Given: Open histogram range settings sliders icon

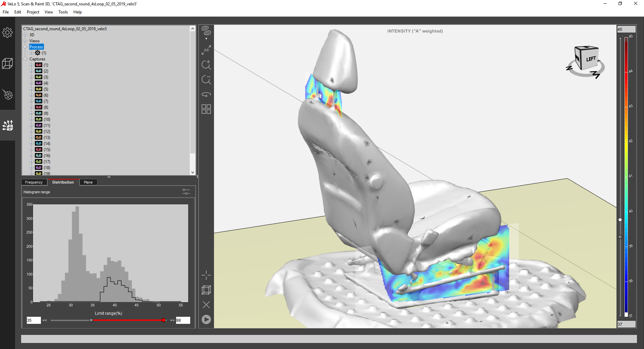Looking at the screenshot, I should (x=186, y=192).
